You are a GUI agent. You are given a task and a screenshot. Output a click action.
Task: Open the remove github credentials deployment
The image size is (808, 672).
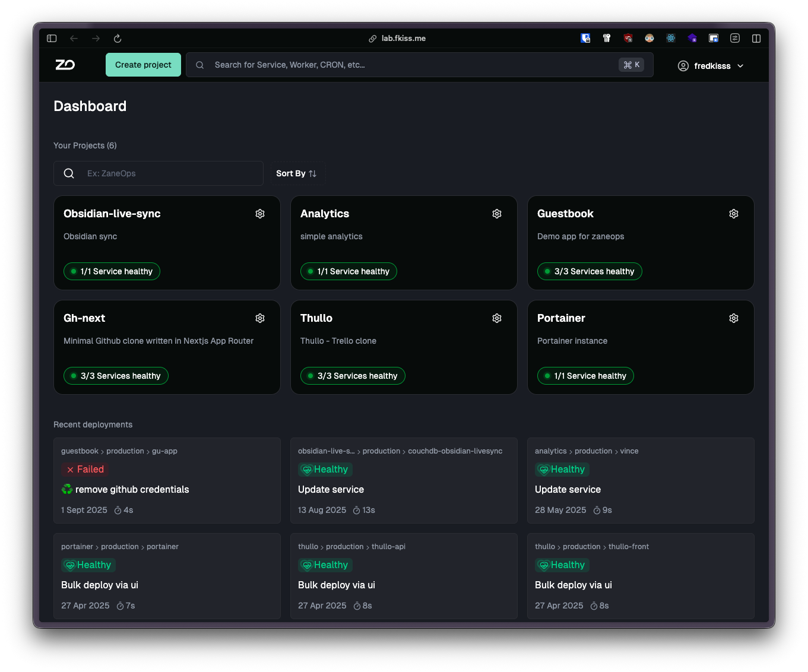132,490
